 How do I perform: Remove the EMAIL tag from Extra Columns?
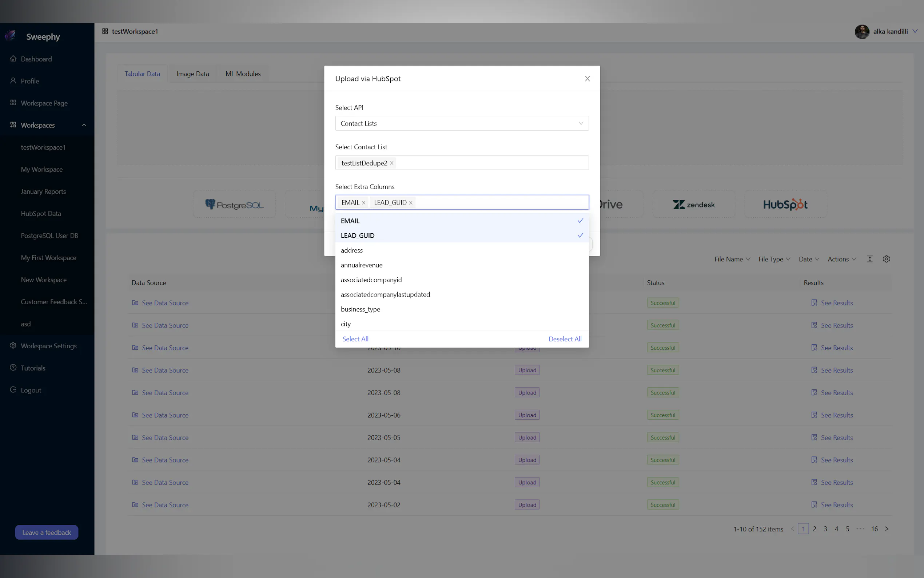(x=364, y=203)
